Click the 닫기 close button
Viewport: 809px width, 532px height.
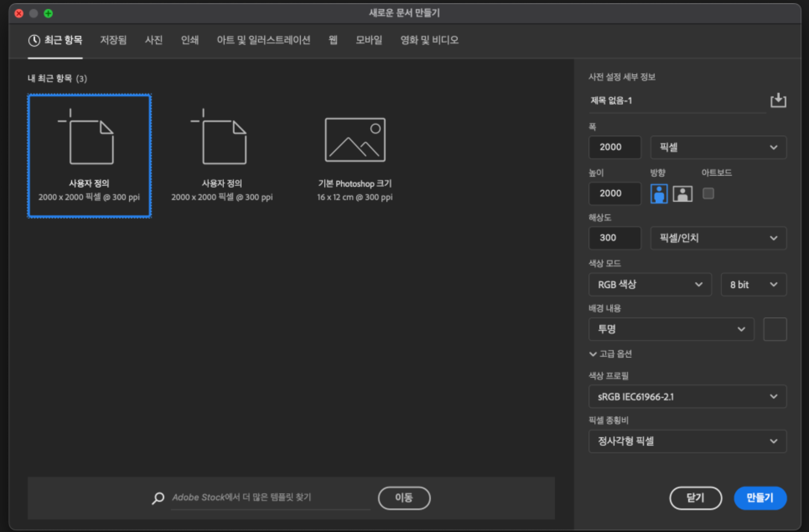(696, 498)
